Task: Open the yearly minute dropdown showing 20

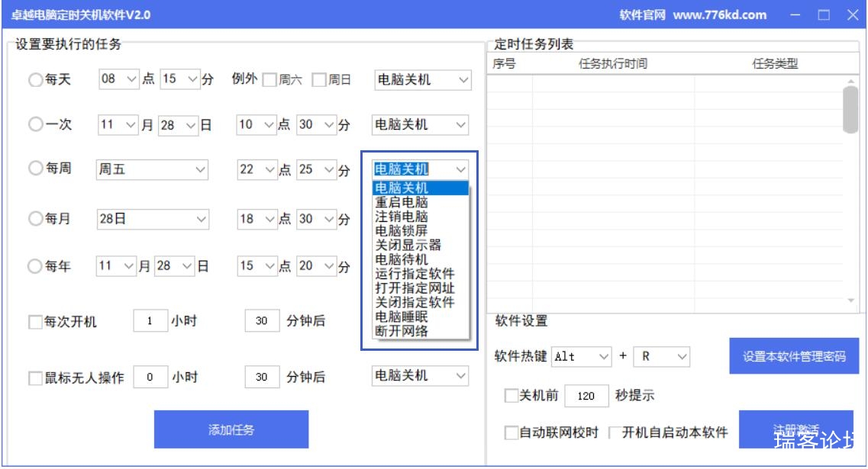Action: pos(317,266)
